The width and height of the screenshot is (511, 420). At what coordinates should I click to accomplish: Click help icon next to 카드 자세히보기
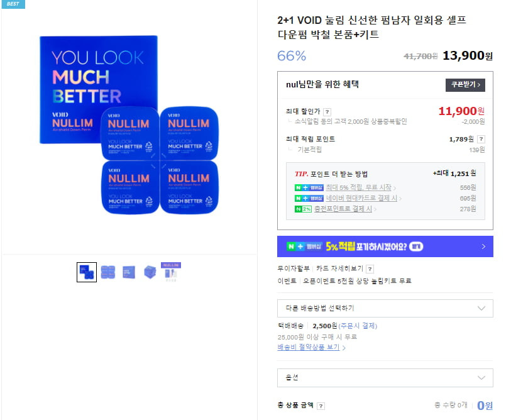(x=370, y=269)
